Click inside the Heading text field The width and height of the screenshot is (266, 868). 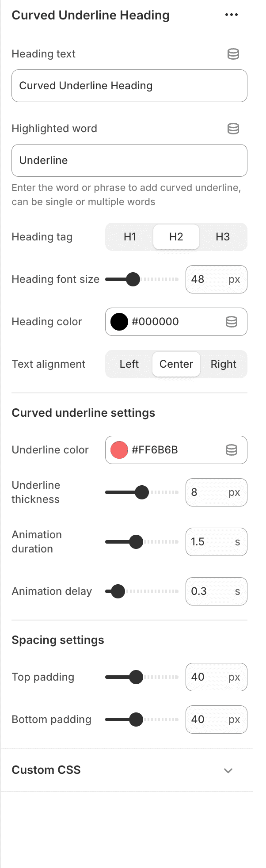pyautogui.click(x=129, y=86)
